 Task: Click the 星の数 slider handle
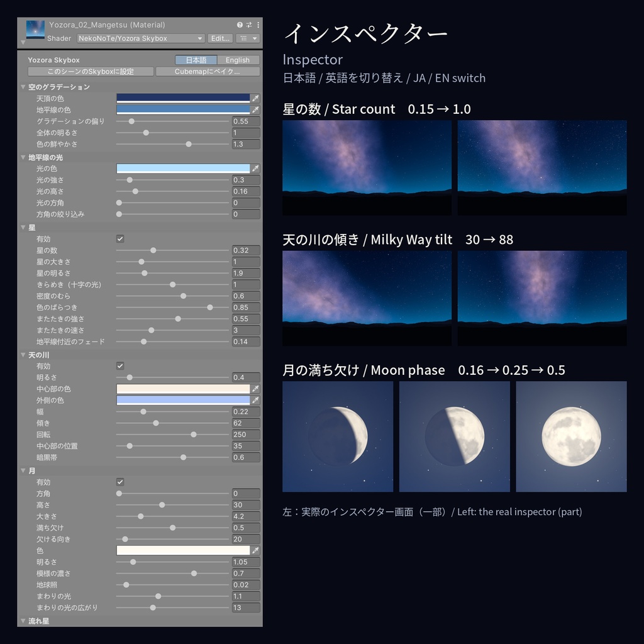pos(153,250)
